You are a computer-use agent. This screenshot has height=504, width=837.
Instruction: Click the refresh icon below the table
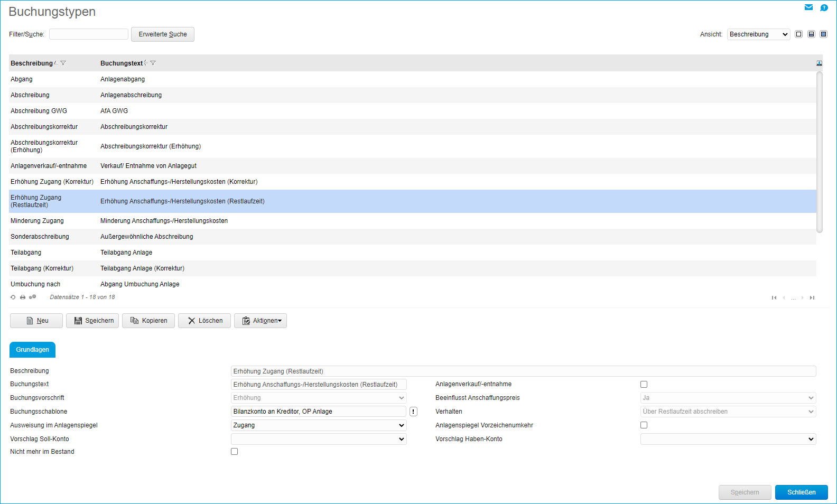pyautogui.click(x=13, y=297)
